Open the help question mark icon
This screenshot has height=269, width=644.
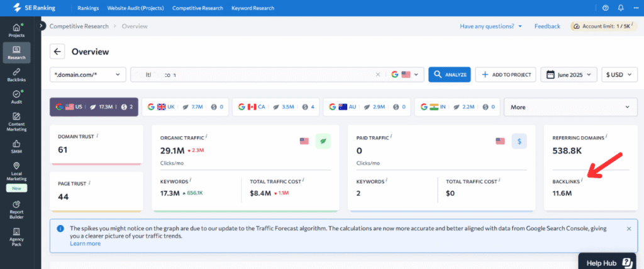pos(606,8)
